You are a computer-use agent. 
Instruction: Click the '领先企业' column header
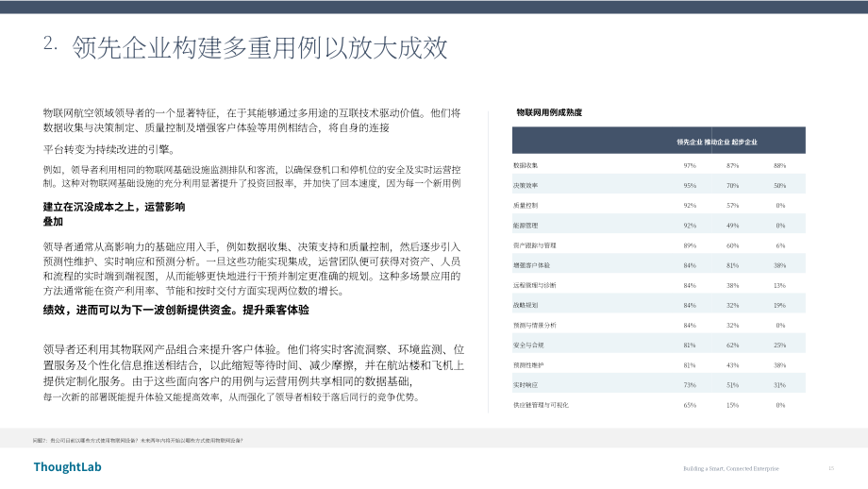pos(689,143)
